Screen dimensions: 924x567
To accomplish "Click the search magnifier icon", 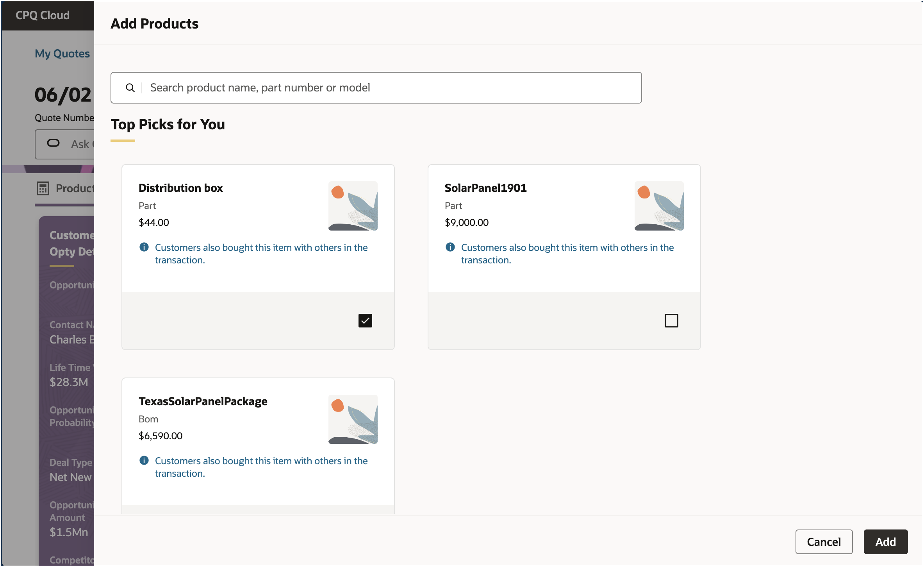I will click(x=130, y=88).
